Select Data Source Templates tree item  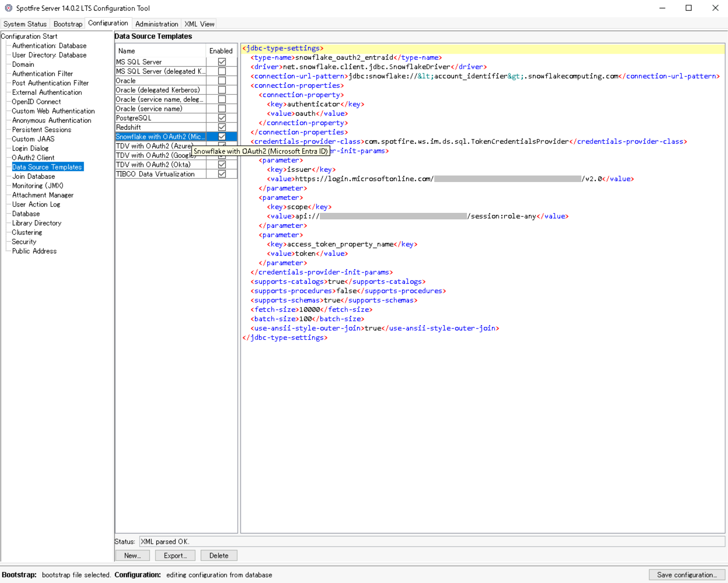[x=47, y=167]
